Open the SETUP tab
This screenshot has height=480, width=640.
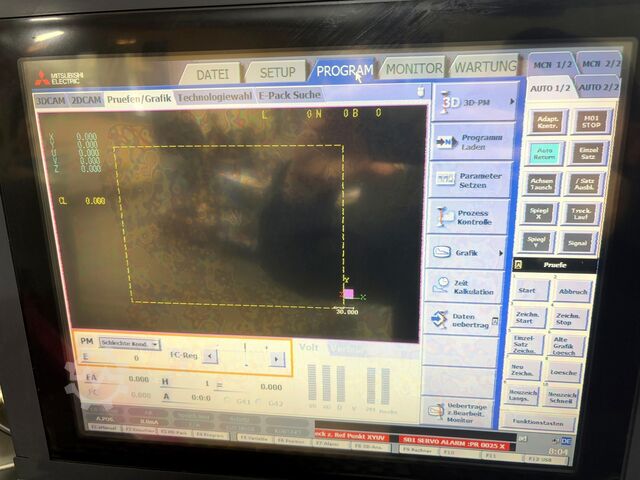pyautogui.click(x=278, y=73)
